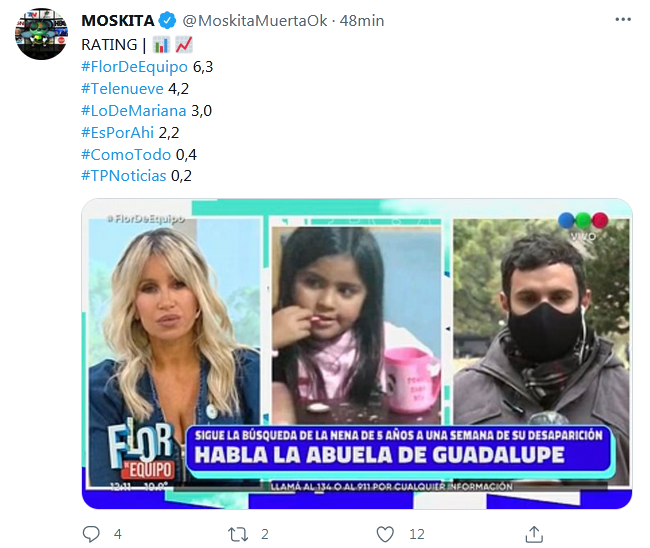Image resolution: width=650 pixels, height=548 pixels.
Task: Open the #FlorDeEquipo hashtag
Action: 134,67
